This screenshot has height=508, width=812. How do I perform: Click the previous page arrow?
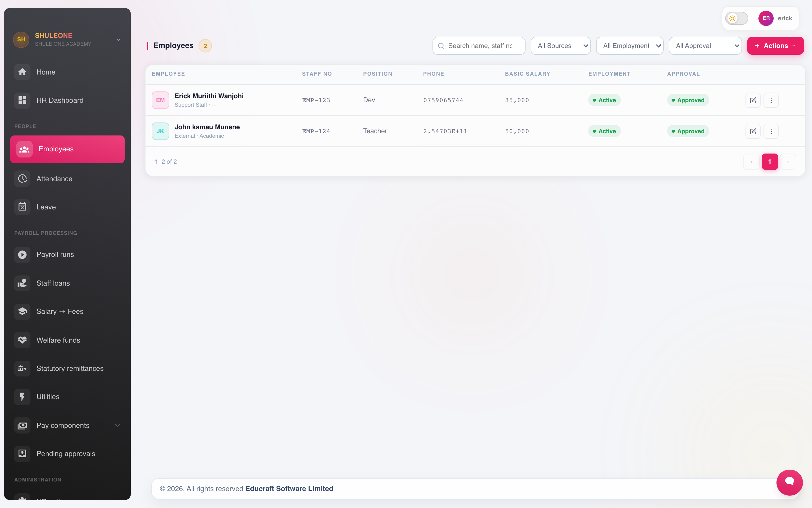point(752,162)
